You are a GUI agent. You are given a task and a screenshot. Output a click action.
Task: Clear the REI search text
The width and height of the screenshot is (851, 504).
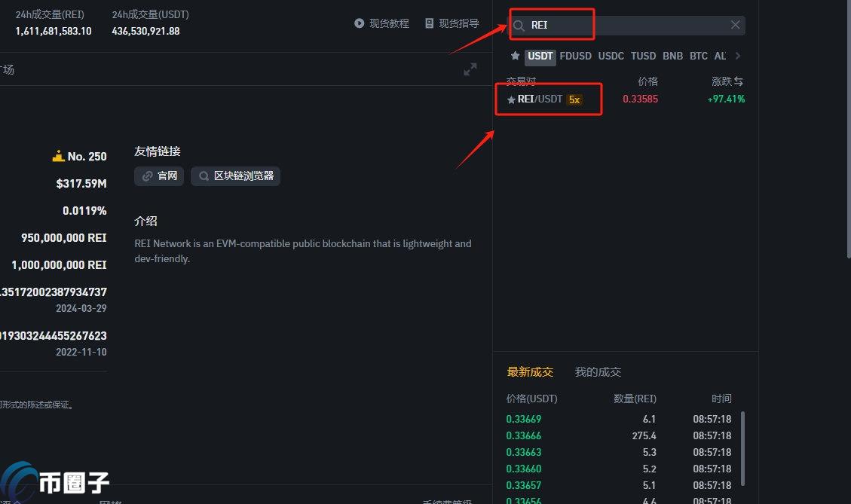(x=736, y=25)
